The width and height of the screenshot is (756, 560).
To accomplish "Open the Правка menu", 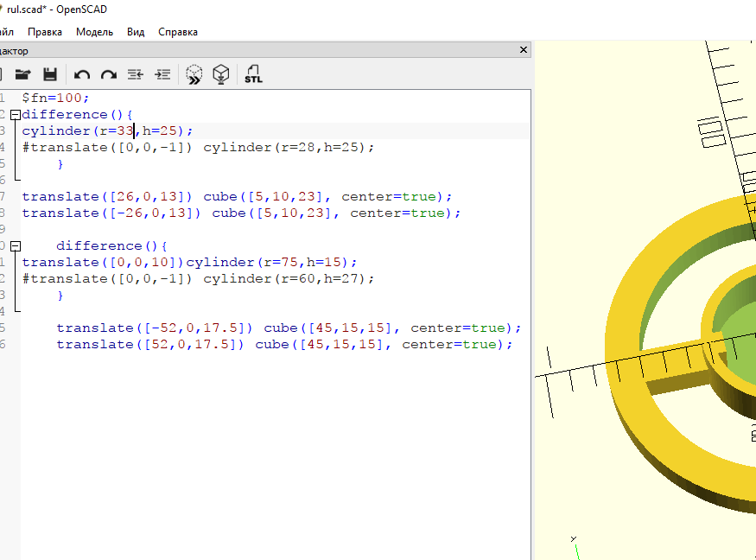I will (x=45, y=32).
